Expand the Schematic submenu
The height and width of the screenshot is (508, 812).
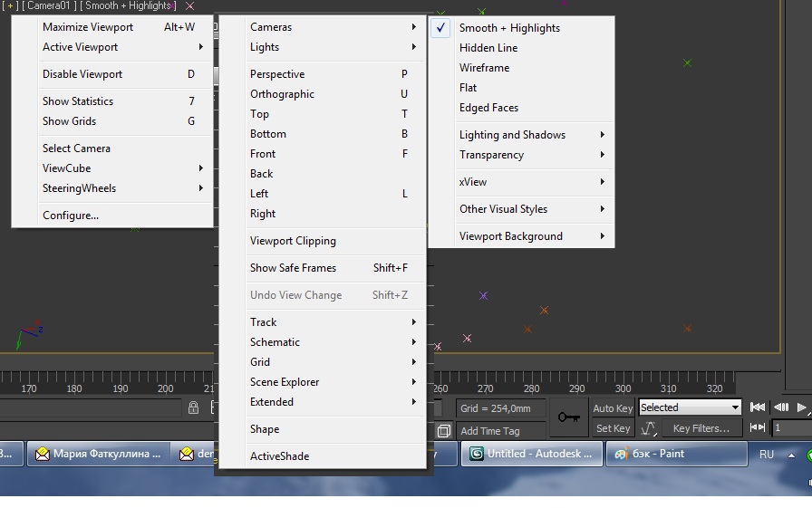tap(324, 342)
